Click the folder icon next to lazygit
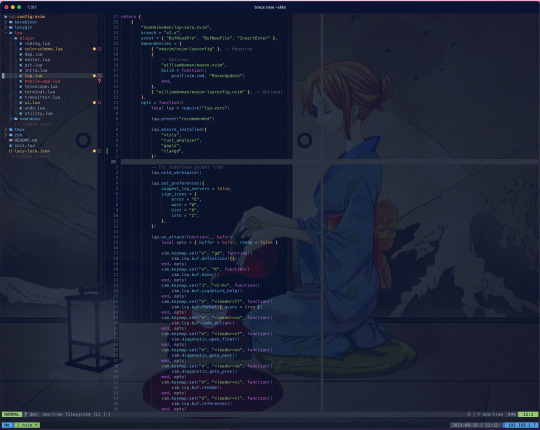Image resolution: width=540 pixels, height=430 pixels. pyautogui.click(x=11, y=27)
